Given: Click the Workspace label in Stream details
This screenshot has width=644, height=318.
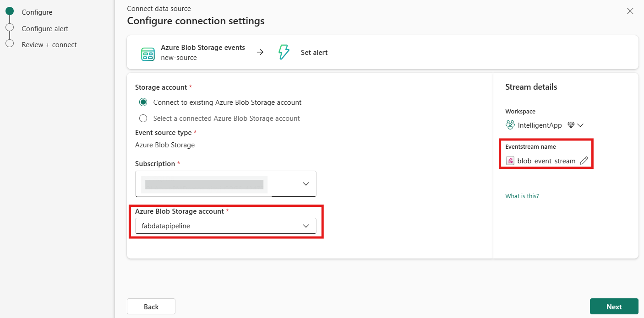Looking at the screenshot, I should (520, 111).
